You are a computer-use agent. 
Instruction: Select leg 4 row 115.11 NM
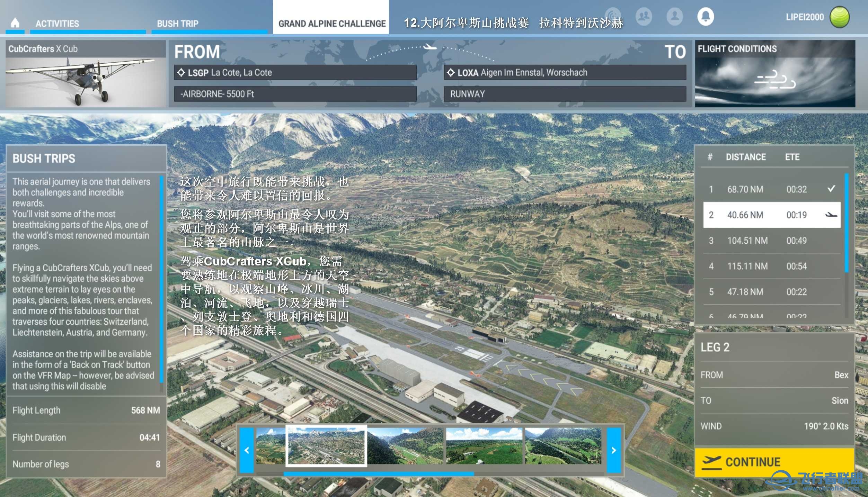[x=772, y=266]
